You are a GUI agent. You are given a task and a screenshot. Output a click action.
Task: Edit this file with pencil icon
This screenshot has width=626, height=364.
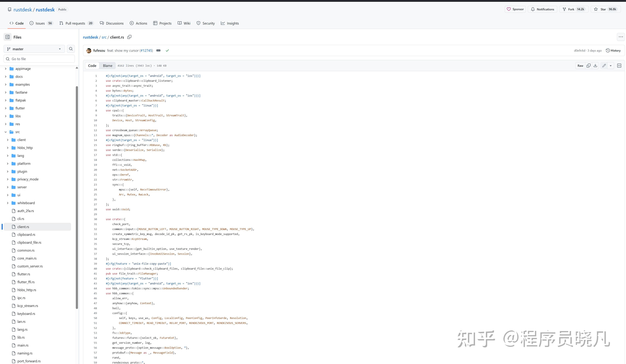[604, 66]
